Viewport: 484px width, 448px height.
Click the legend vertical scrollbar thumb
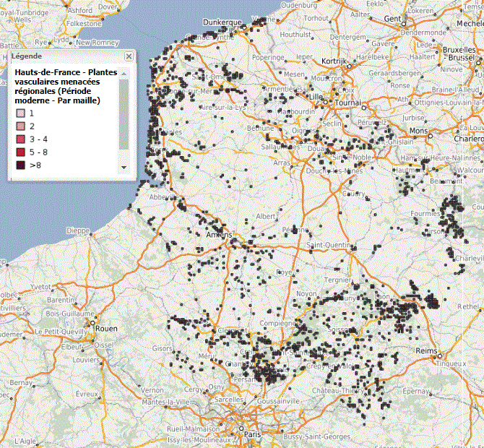pyautogui.click(x=124, y=114)
